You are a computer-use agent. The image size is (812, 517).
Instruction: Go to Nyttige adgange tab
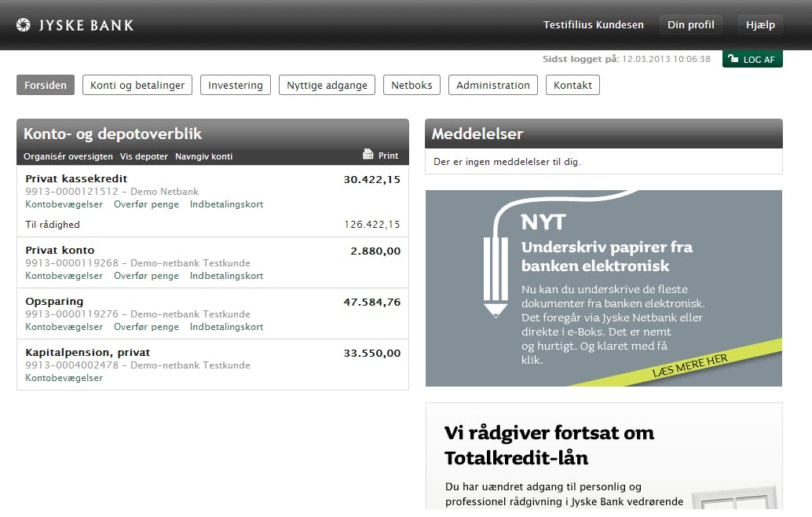click(327, 85)
